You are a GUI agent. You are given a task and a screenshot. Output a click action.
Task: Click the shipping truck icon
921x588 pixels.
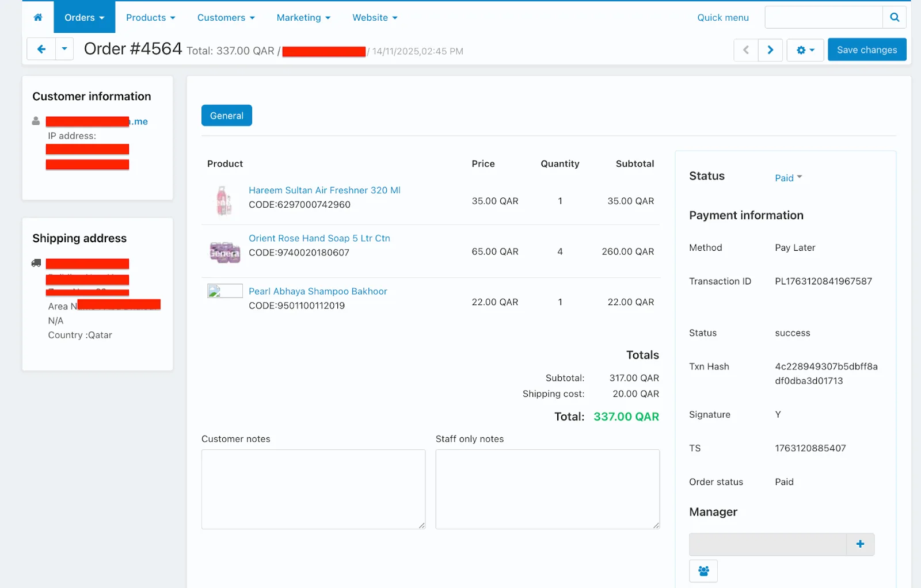click(36, 263)
